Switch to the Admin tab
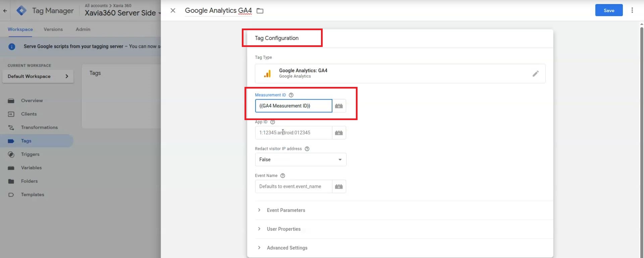Screen dimensions: 644x258 83,29
